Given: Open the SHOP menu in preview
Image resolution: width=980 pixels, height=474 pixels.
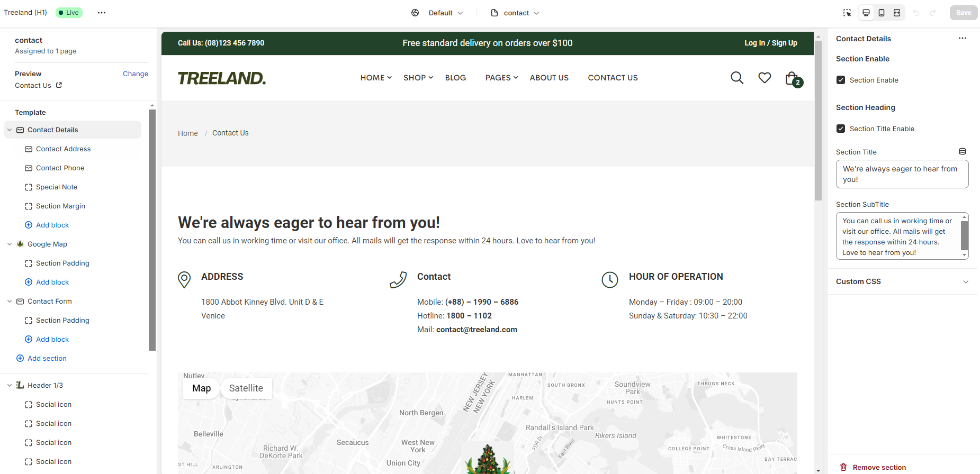Looking at the screenshot, I should click(x=418, y=78).
